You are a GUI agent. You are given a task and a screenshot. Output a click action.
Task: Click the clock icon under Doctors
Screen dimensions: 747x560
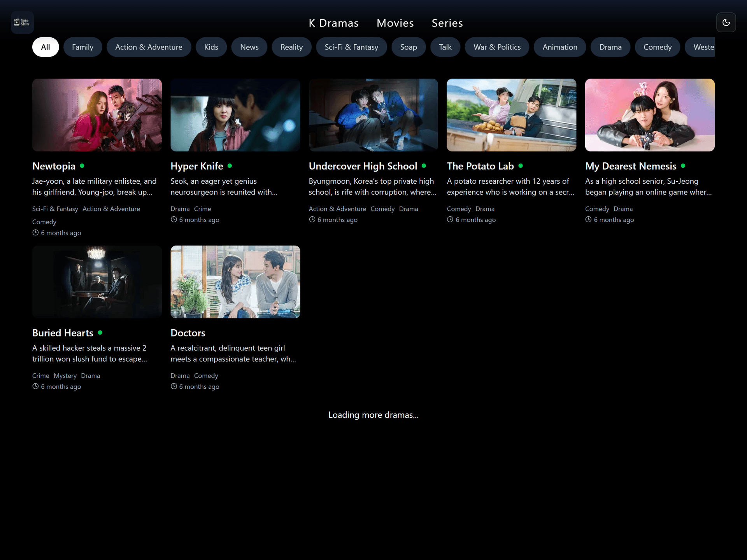click(174, 386)
